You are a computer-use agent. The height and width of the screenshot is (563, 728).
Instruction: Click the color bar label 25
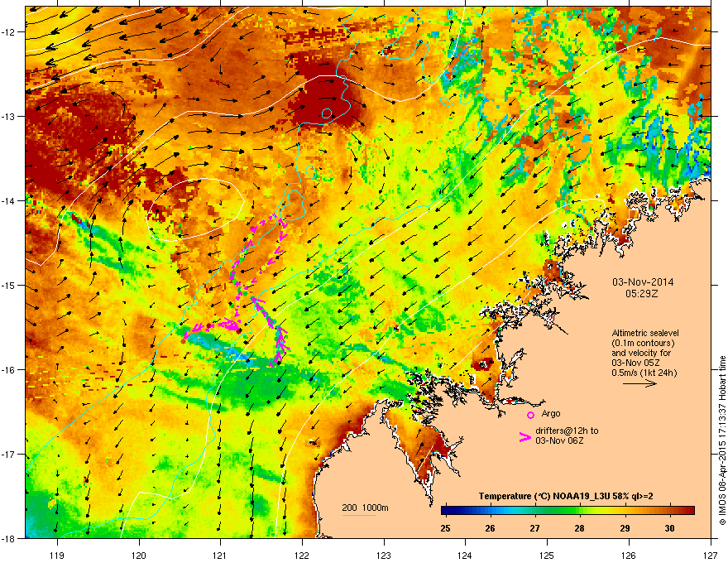tap(445, 528)
